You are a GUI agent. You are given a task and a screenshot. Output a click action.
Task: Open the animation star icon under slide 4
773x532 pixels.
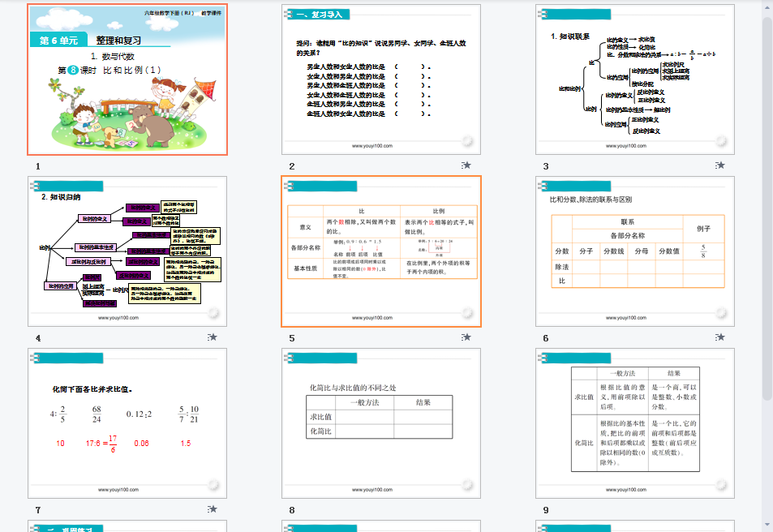(213, 337)
